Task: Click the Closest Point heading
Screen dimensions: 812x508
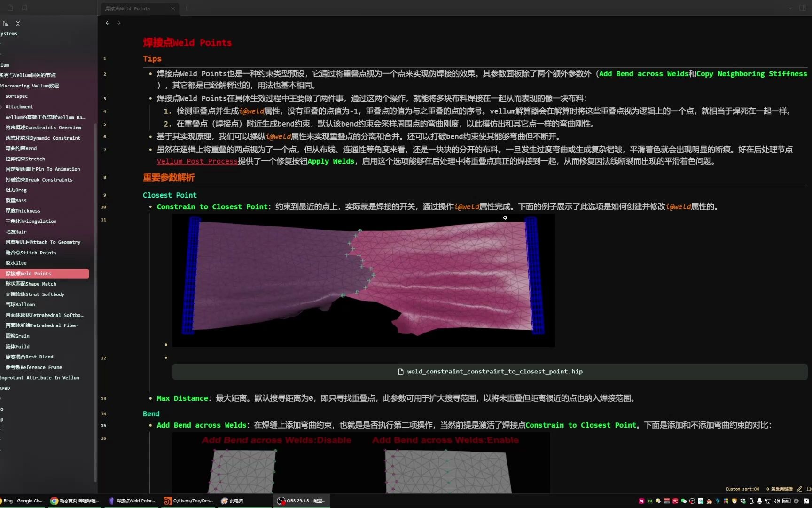Action: [x=170, y=195]
